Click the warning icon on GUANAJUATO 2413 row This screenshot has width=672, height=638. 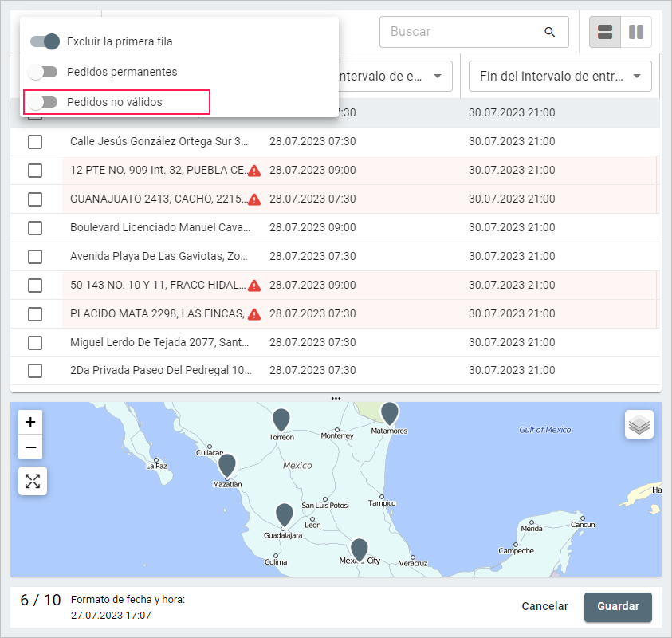(254, 199)
